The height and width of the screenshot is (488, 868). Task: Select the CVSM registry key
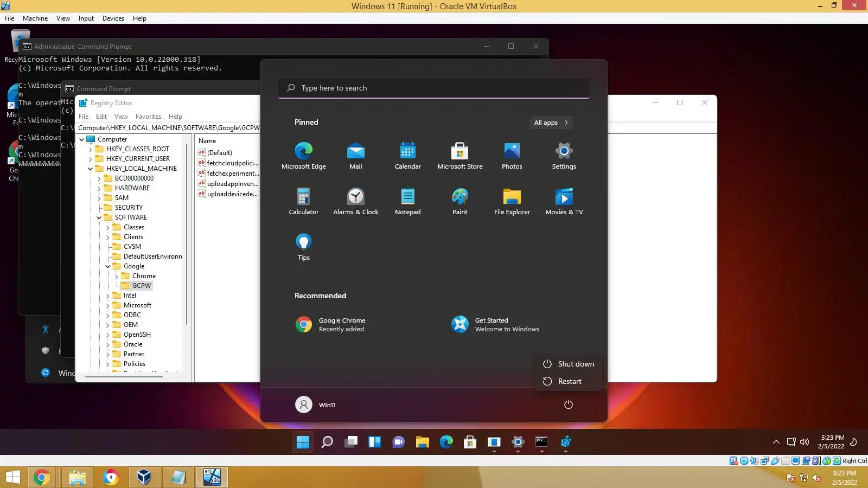coord(132,247)
